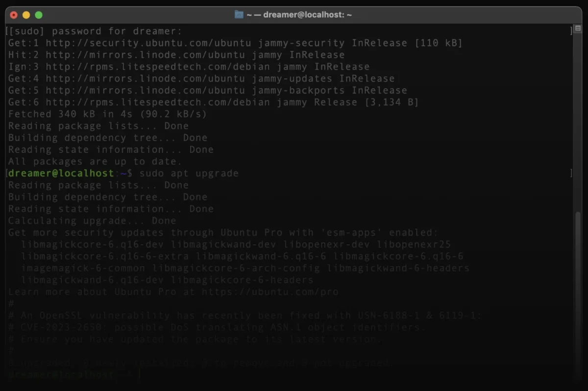The image size is (588, 391).
Task: Click the 'Get:5' jammy-backports InRelease line
Action: pyautogui.click(x=208, y=90)
